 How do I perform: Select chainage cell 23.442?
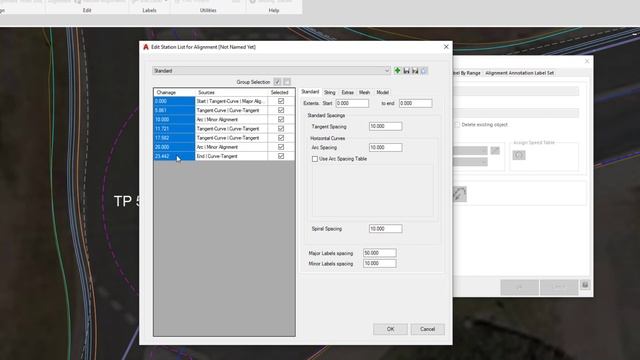click(x=174, y=156)
